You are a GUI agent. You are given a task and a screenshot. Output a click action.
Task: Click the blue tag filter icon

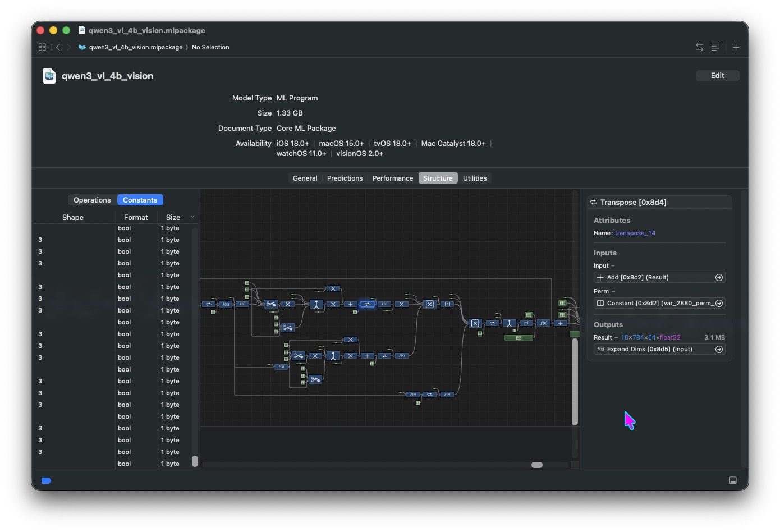coord(46,480)
